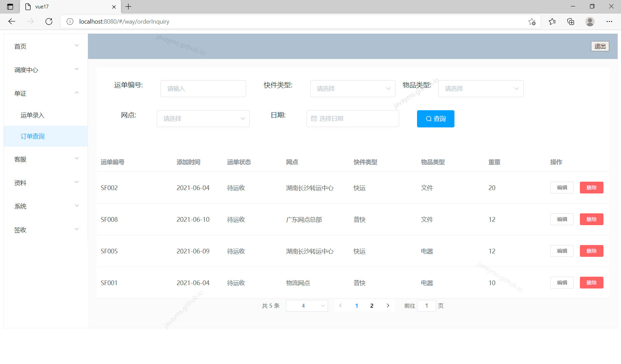This screenshot has width=621, height=364.
Task: Click the 广东网点总部 cell
Action: [304, 219]
